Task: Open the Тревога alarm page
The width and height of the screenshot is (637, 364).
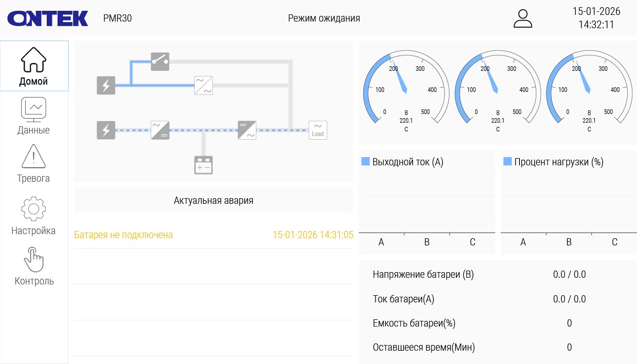Action: [34, 164]
